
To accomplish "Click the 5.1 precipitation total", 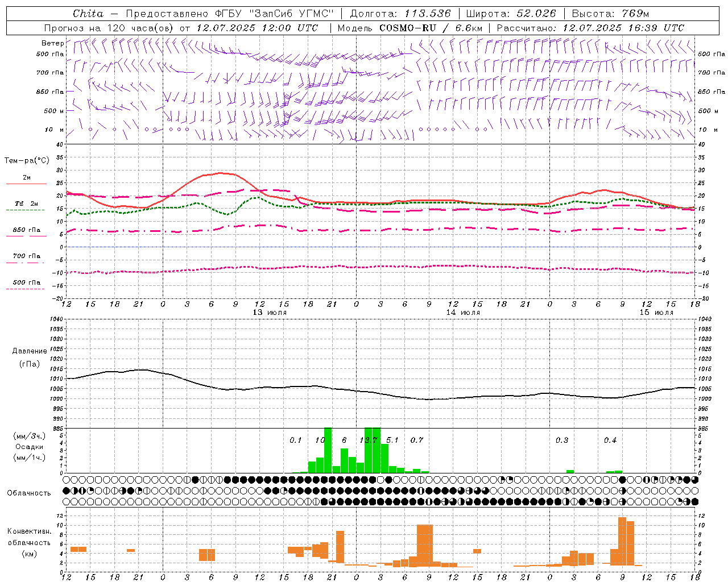I will 392,440.
